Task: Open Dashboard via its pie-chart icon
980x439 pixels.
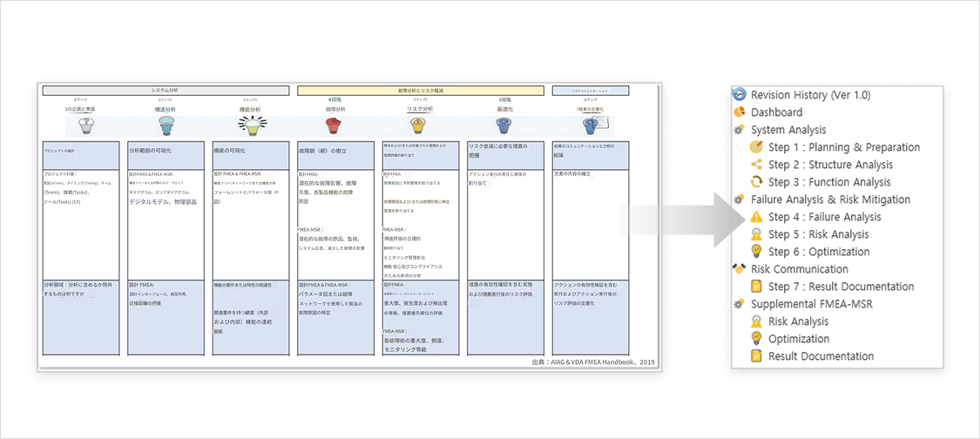Action: pos(739,112)
